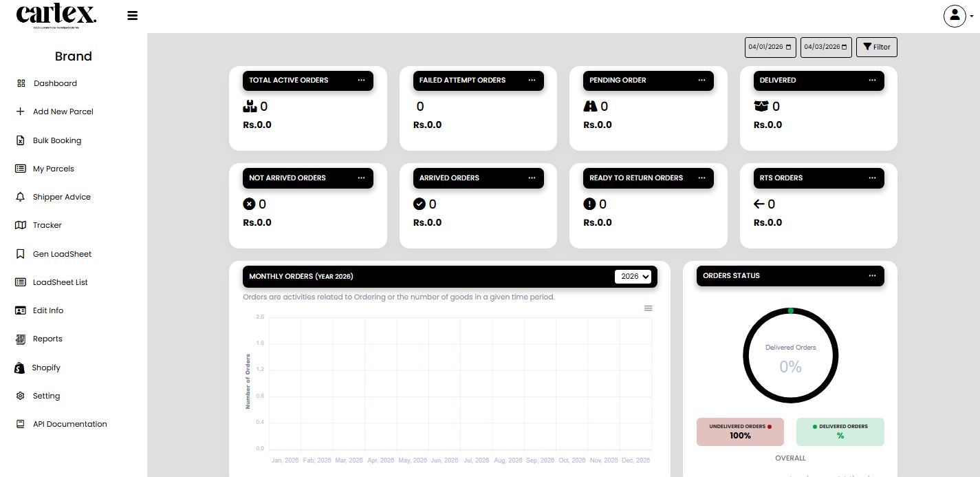Open the user profile avatar menu
The width and height of the screenshot is (980, 477).
pyautogui.click(x=955, y=16)
